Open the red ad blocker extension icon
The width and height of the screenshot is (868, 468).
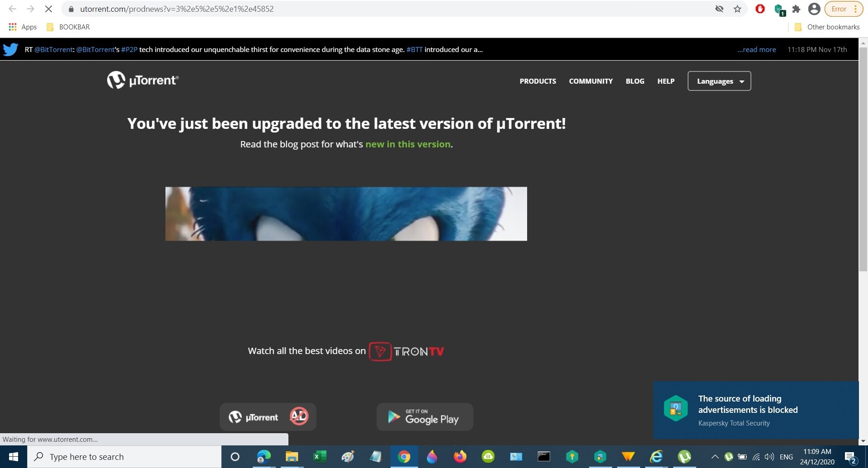click(x=760, y=9)
